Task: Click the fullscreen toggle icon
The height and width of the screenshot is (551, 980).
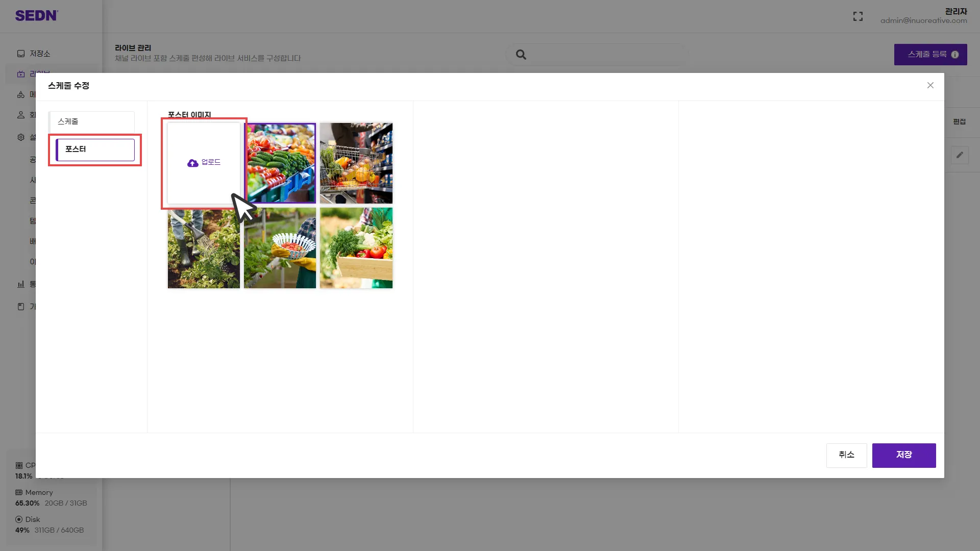Action: pos(858,16)
